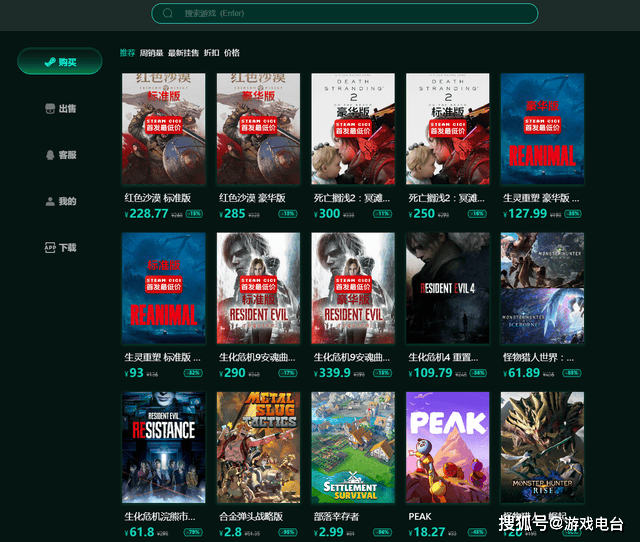Click the 生化危机4 重置 title link
The height and width of the screenshot is (542, 640).
tap(445, 357)
